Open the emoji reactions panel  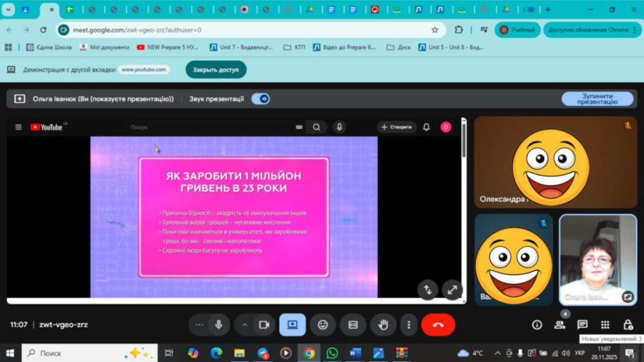323,325
